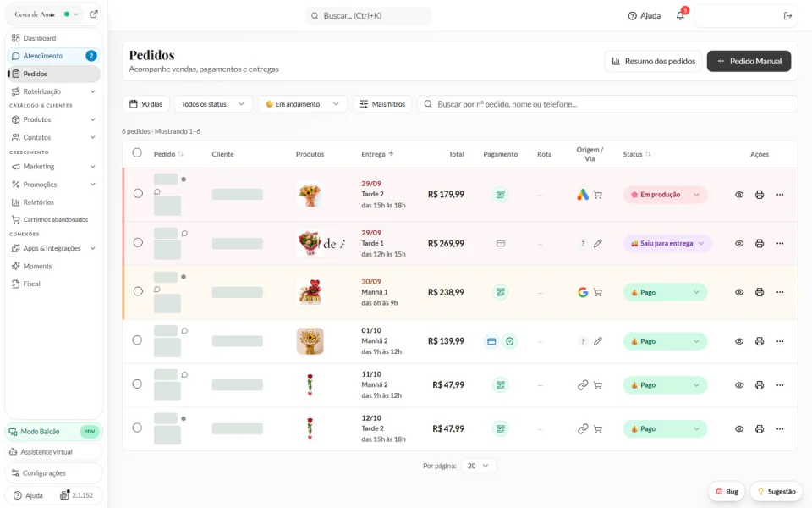Open the Todos os status dropdown

(x=213, y=103)
